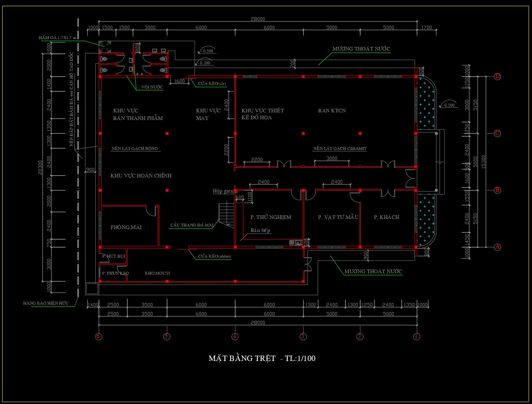Click the P. KHÁCH room label
Screen dimensions: 532x404
(x=387, y=217)
